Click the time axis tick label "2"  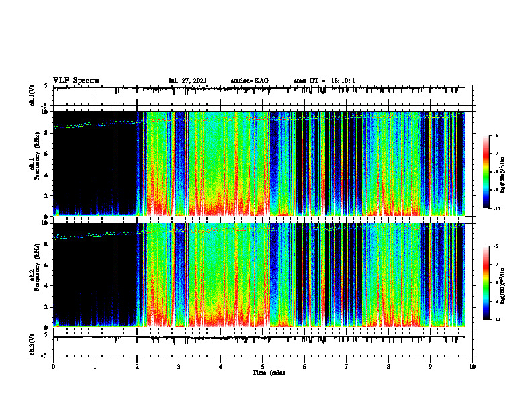(137, 367)
